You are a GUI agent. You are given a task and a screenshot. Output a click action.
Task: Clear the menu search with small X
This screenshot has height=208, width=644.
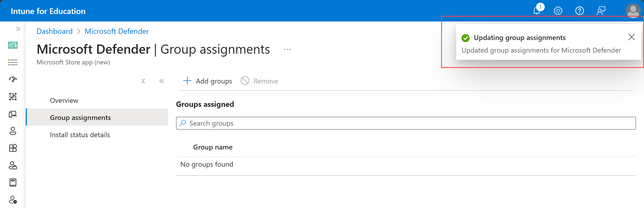point(143,81)
